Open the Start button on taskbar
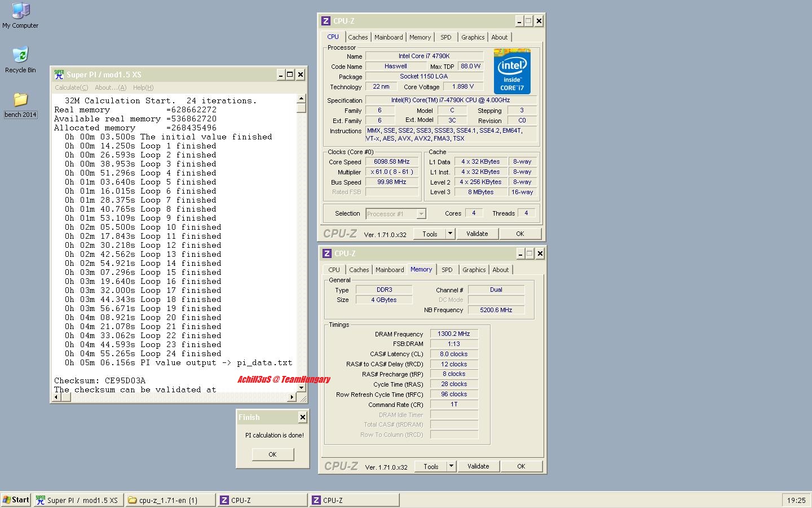The width and height of the screenshot is (812, 508). pyautogui.click(x=16, y=500)
